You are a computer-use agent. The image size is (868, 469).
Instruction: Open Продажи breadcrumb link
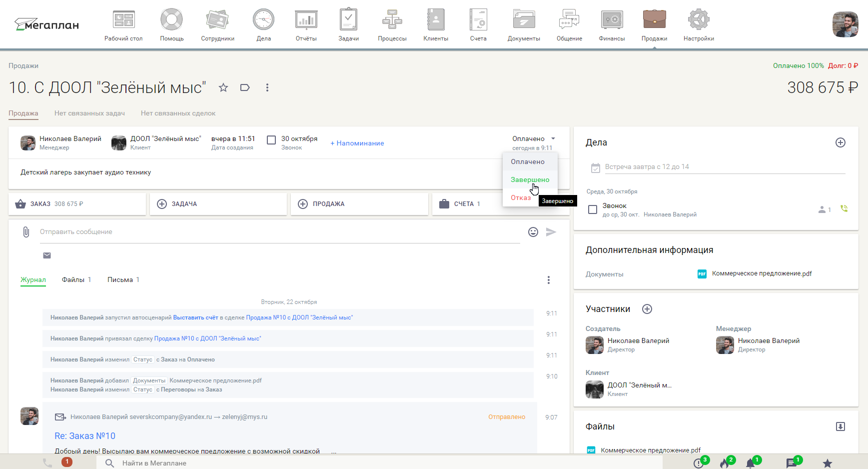pos(23,65)
